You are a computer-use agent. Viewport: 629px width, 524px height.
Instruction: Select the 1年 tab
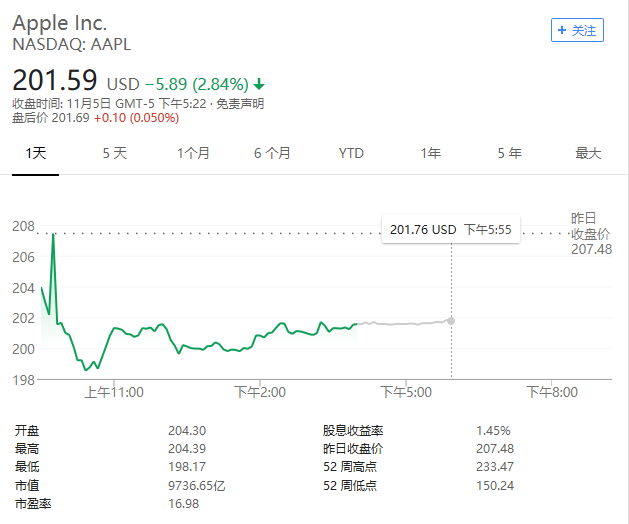point(430,153)
